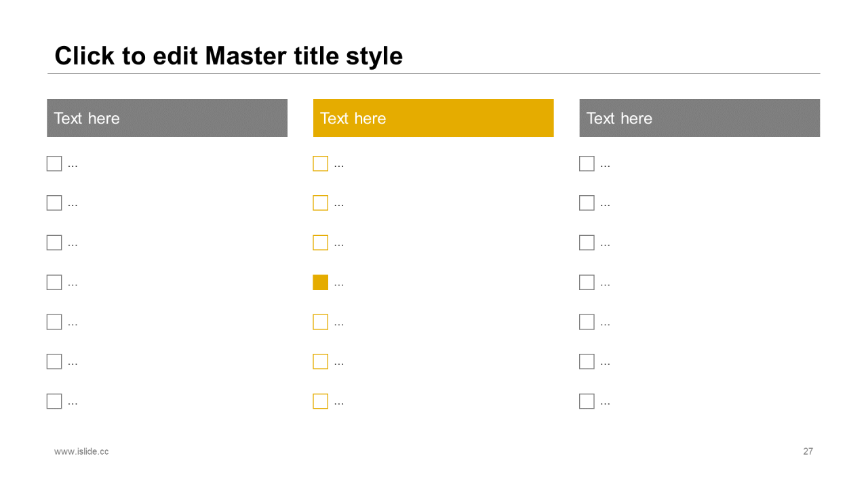Tick the last checkbox in right column
This screenshot has height=488, width=868.
coord(587,401)
